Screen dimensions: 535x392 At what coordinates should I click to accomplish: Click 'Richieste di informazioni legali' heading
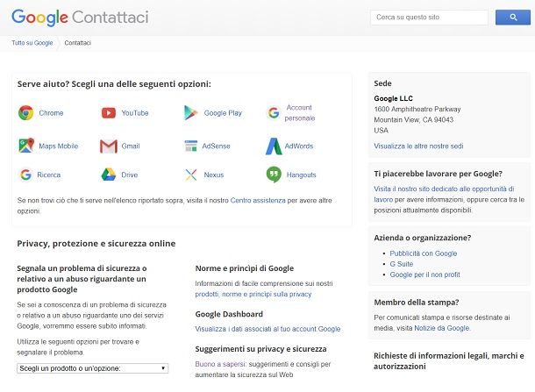click(449, 361)
